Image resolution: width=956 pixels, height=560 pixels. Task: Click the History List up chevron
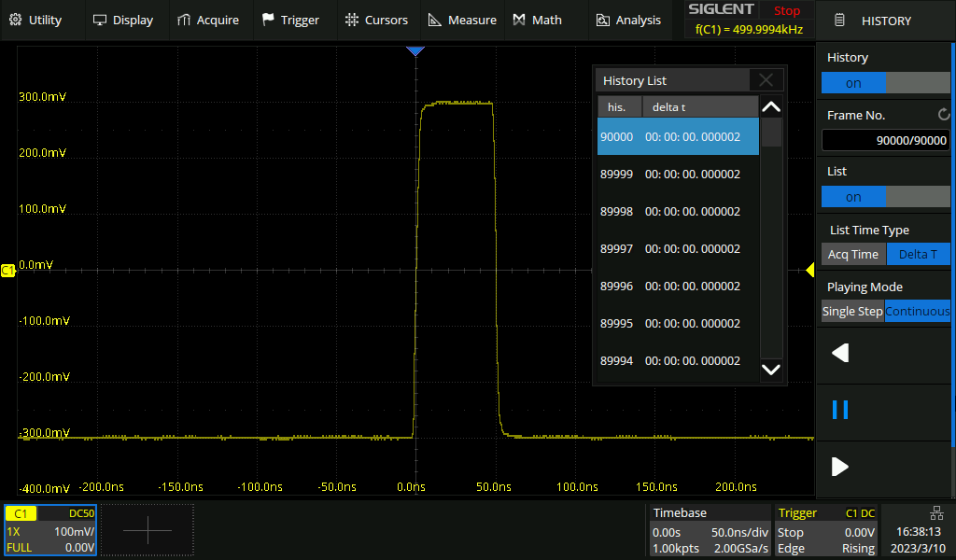click(771, 107)
